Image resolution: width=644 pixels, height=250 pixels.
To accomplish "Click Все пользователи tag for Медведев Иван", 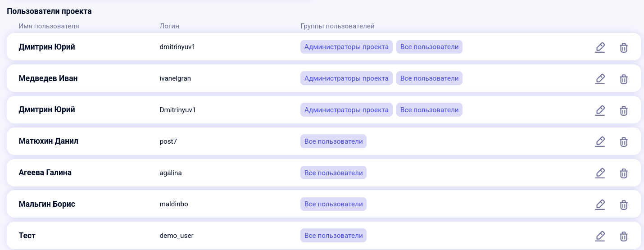I will [x=429, y=78].
